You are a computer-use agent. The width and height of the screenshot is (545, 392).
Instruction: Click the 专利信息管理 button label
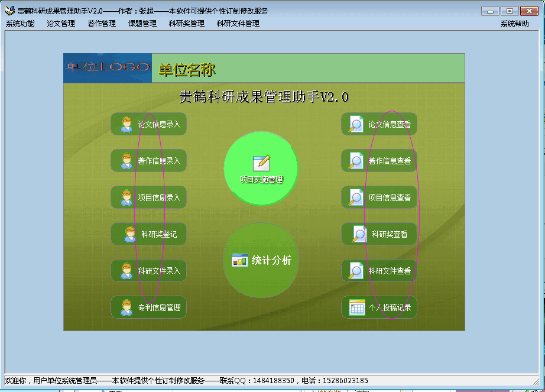click(159, 307)
